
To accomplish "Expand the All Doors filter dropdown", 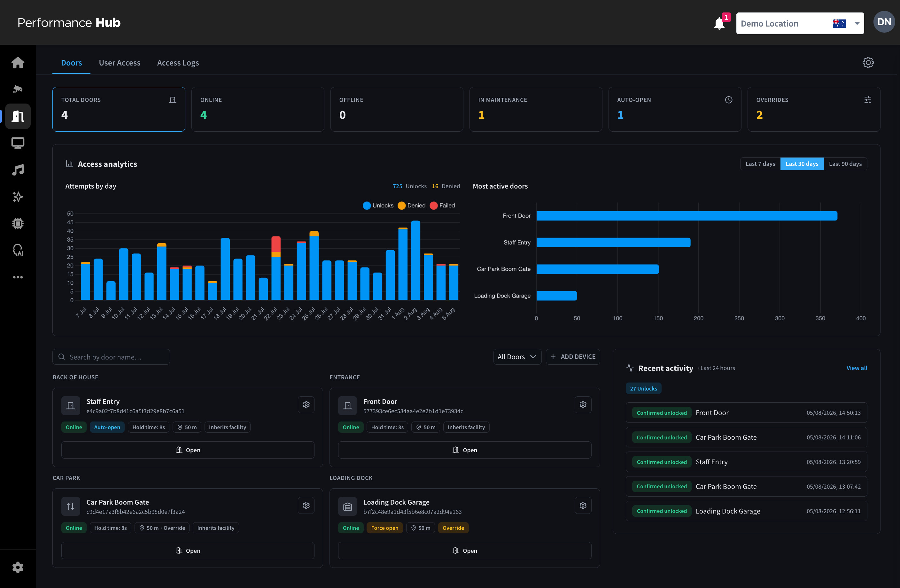I will point(517,357).
